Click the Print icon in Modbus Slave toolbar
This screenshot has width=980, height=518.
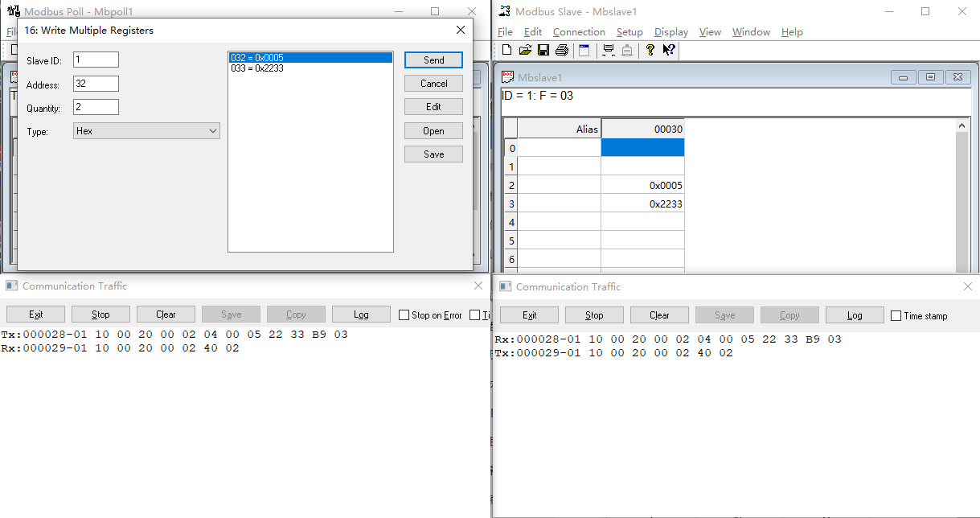click(561, 50)
